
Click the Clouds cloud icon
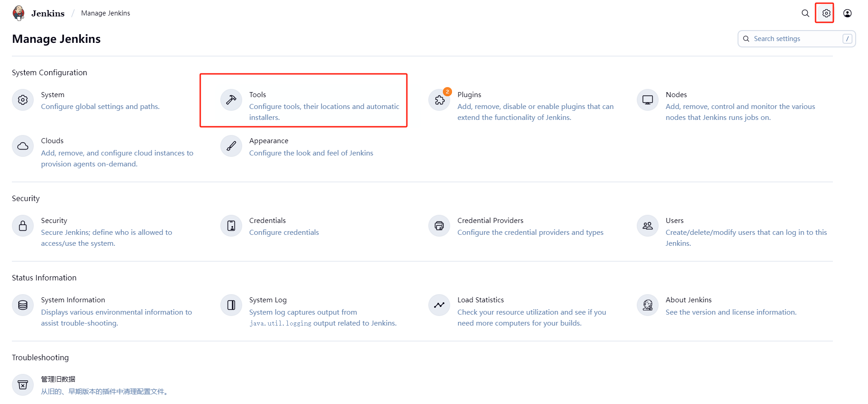pos(23,146)
